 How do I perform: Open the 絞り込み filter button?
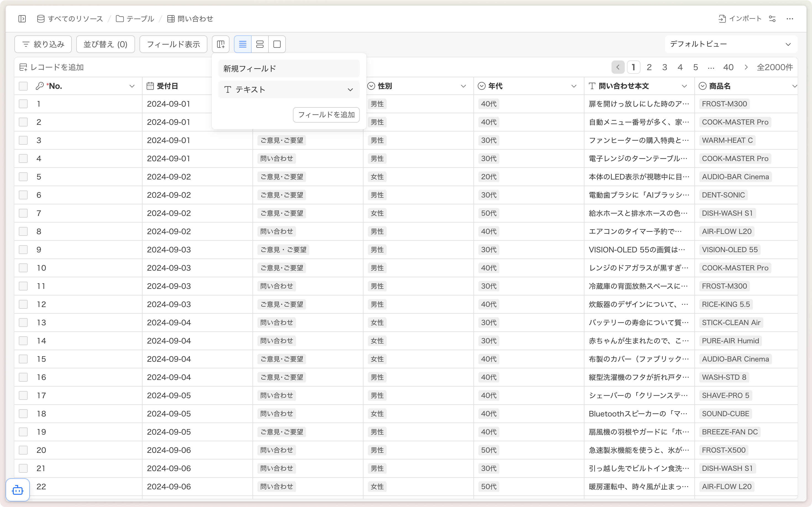[x=43, y=44]
